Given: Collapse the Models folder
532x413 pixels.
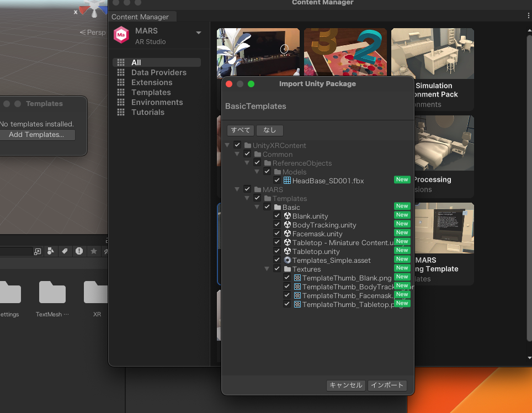Looking at the screenshot, I should point(257,172).
